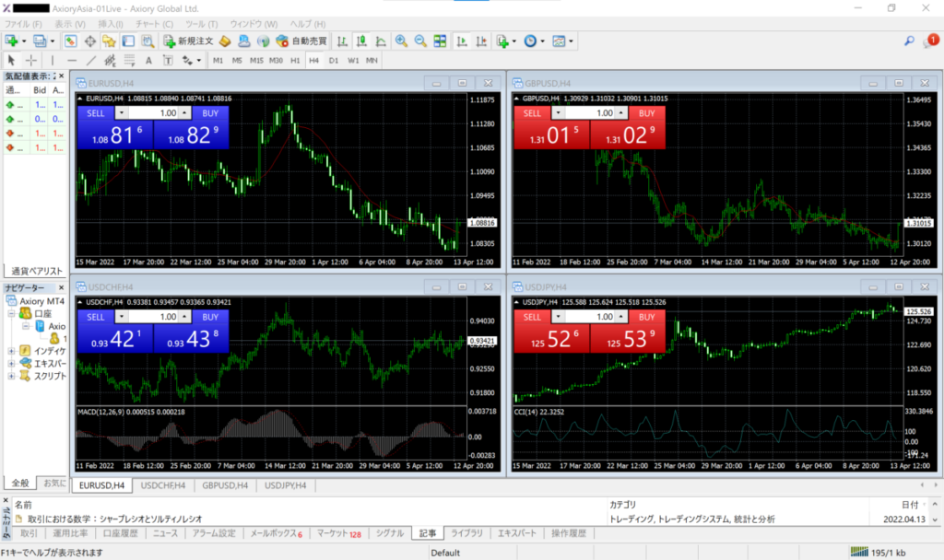Click the search magnifier icon
The width and height of the screenshot is (944, 560).
click(x=909, y=41)
